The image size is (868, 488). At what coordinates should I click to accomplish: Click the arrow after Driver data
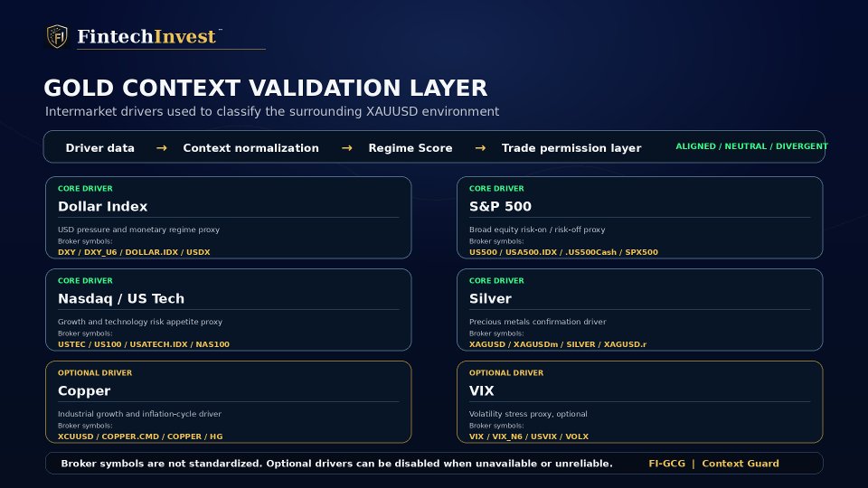[x=162, y=147]
